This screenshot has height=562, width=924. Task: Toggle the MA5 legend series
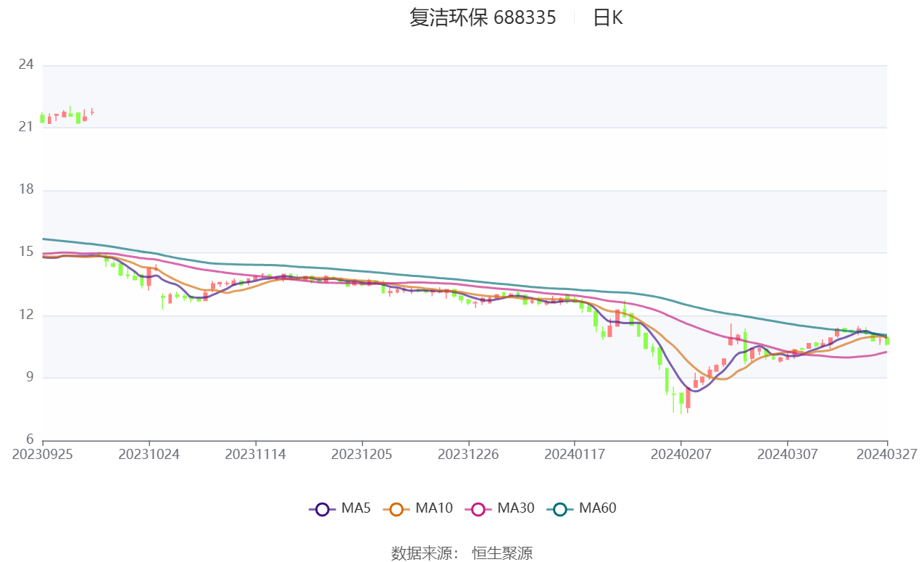[340, 508]
